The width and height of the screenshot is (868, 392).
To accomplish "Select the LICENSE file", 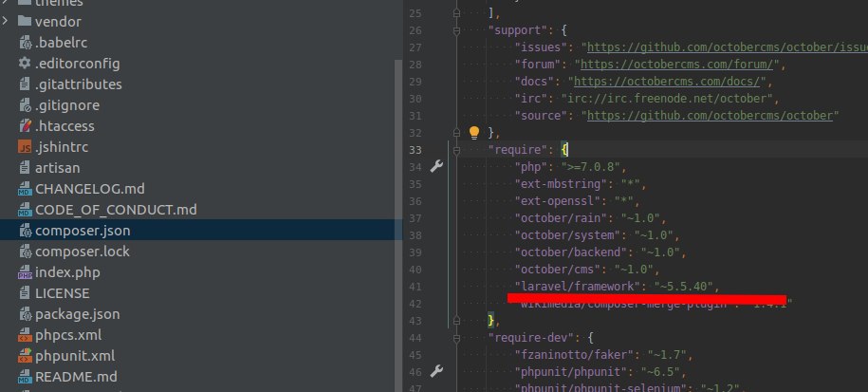I will (62, 293).
